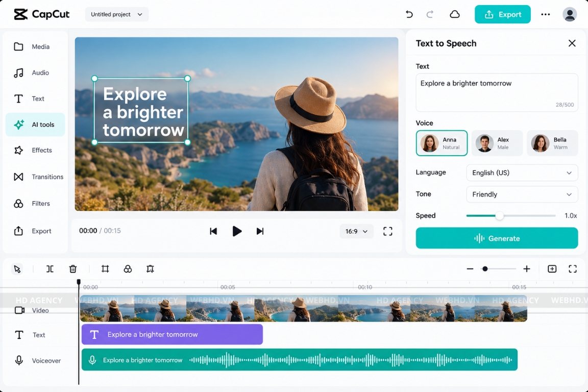Screen dimensions: 588x392
Task: Click the timeline zoom slider handle
Action: pos(485,269)
